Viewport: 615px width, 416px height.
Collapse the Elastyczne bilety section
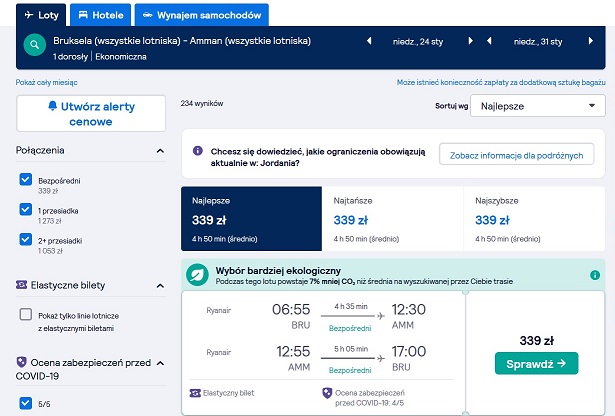pyautogui.click(x=160, y=286)
